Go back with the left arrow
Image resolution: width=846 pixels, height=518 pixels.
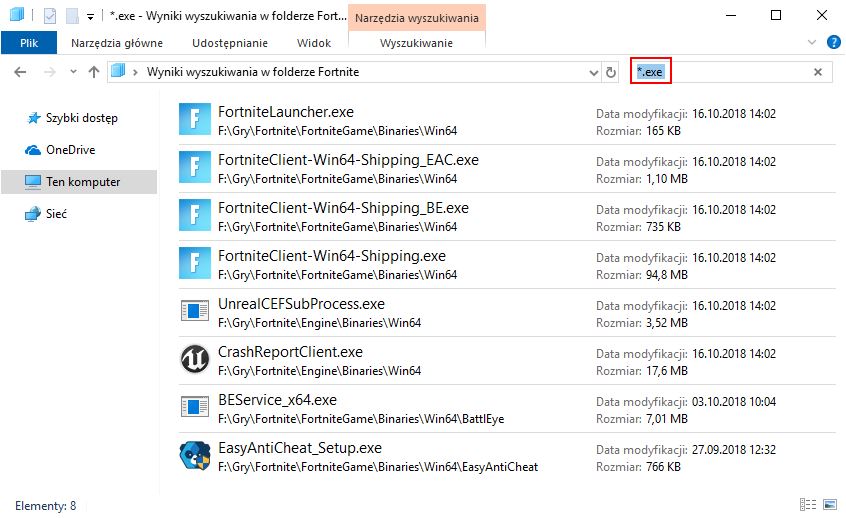(20, 72)
